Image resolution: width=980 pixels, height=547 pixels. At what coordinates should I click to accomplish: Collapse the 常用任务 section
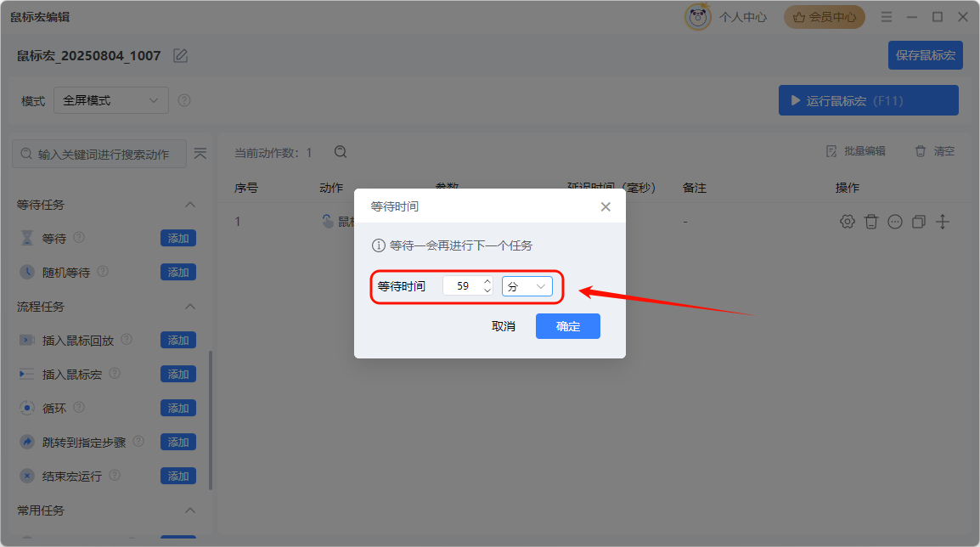(190, 510)
